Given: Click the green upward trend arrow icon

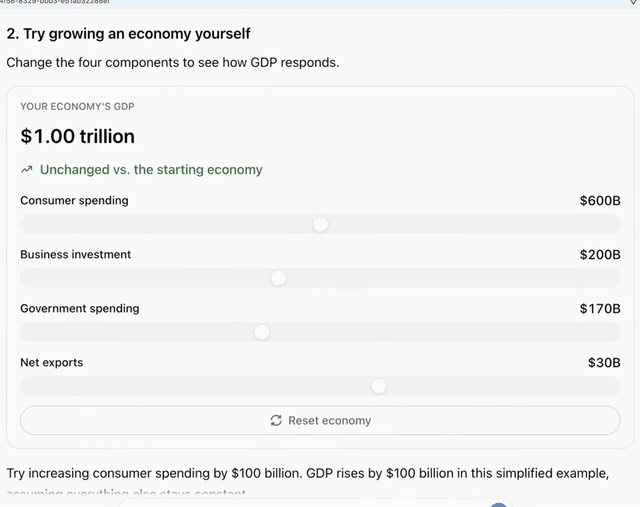Looking at the screenshot, I should point(27,169).
